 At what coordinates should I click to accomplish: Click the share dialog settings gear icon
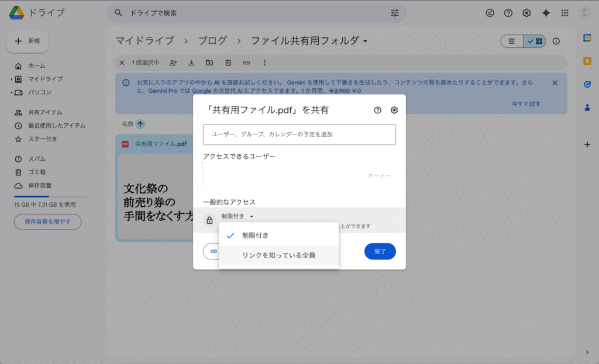click(394, 110)
